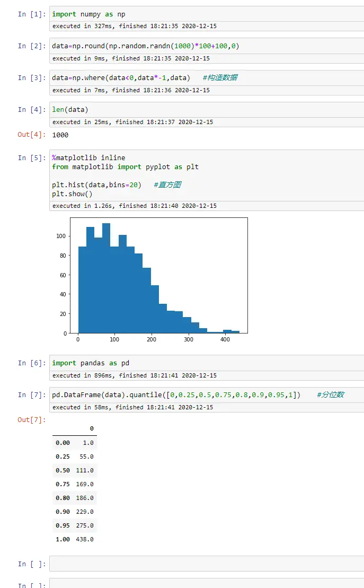The height and width of the screenshot is (588, 364).
Task: Click the 1.00 quantile row value 438.0
Action: [84, 539]
